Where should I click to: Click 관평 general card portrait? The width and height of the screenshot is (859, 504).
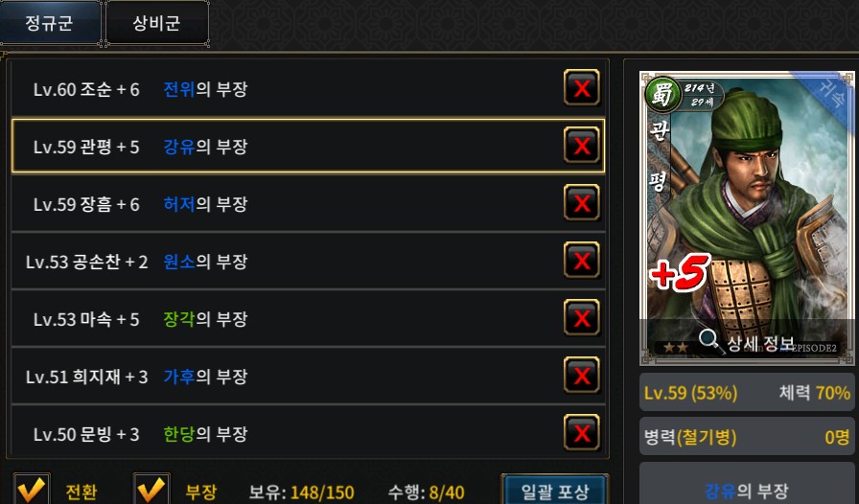click(x=747, y=218)
